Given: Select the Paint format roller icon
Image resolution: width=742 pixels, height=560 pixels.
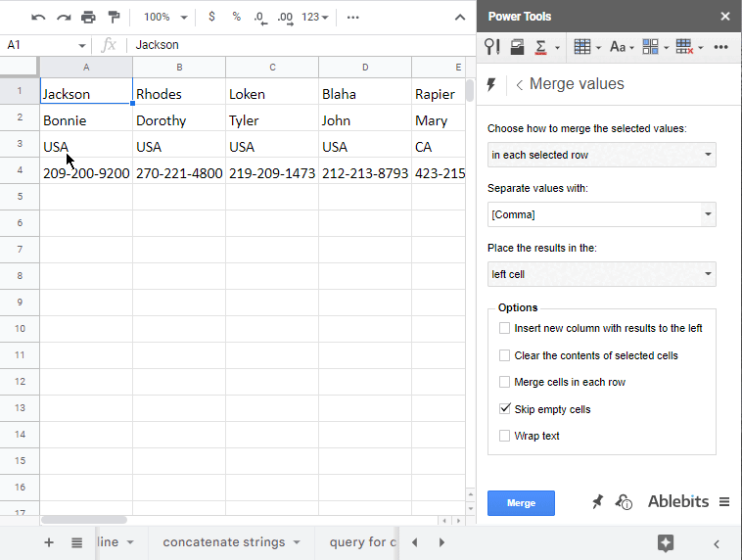Looking at the screenshot, I should (114, 18).
